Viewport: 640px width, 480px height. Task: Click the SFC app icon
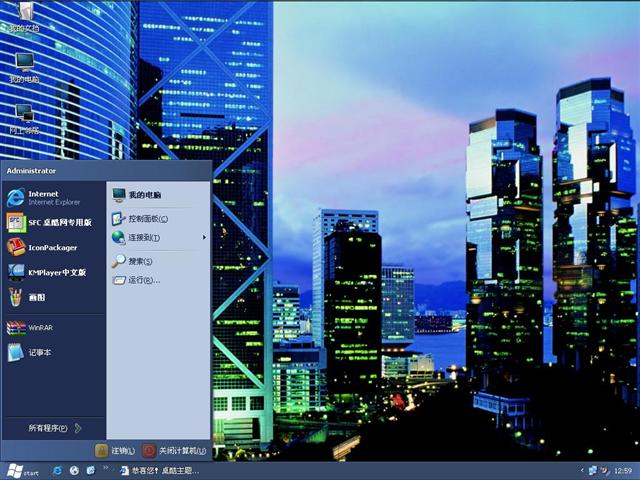pyautogui.click(x=16, y=222)
